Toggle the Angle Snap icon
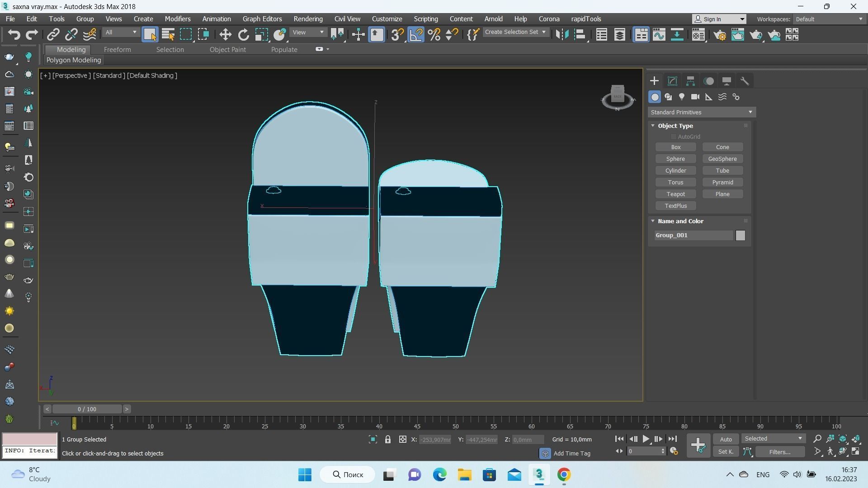The height and width of the screenshot is (488, 868). tap(416, 35)
